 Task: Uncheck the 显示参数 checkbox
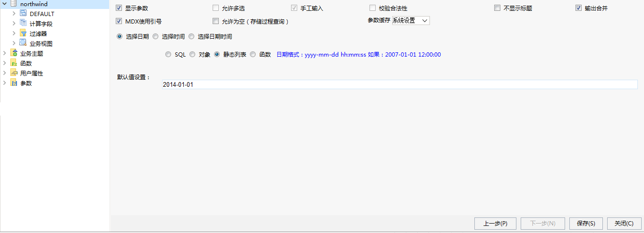[x=119, y=8]
